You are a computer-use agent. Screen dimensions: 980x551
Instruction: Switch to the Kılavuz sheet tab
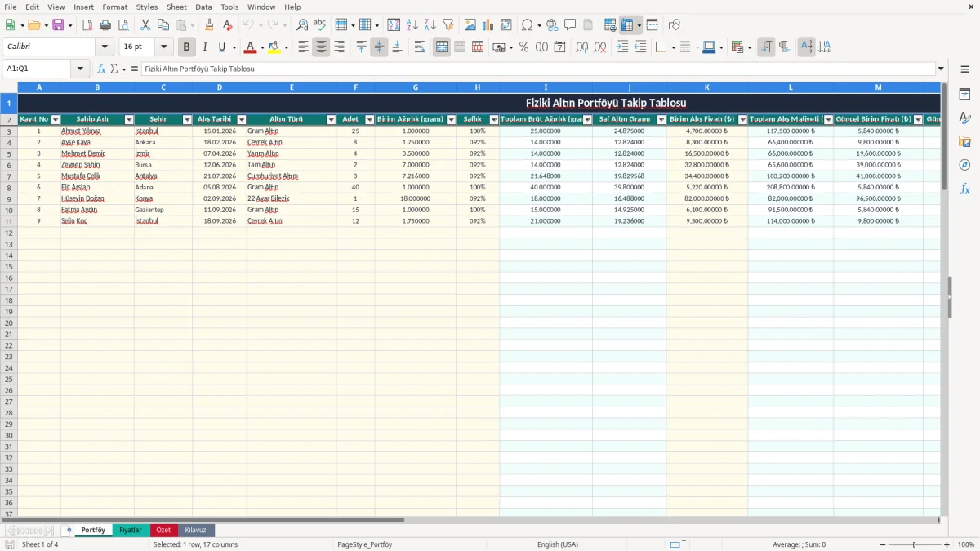pyautogui.click(x=195, y=531)
